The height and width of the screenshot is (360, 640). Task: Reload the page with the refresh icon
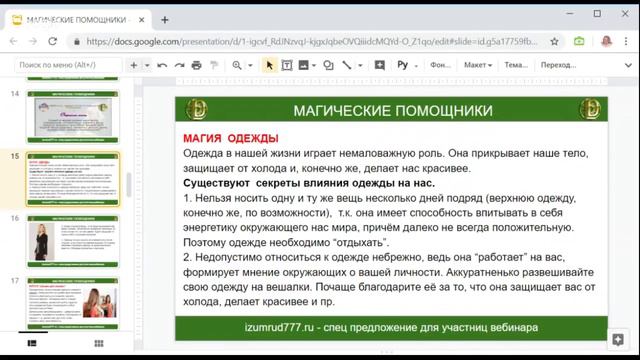point(53,41)
